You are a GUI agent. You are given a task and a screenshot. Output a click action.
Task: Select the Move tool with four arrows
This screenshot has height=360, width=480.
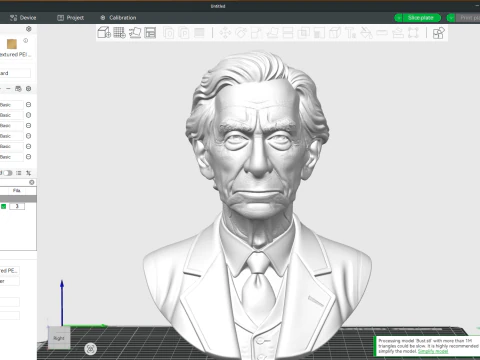click(225, 33)
